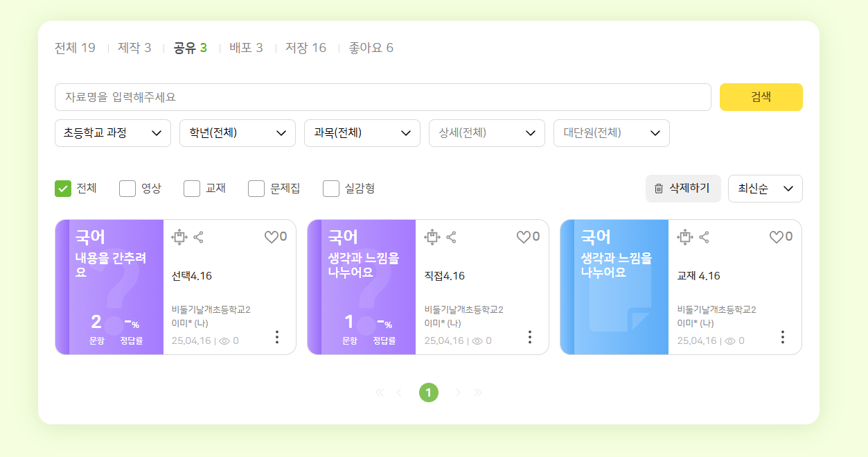868x457 pixels.
Task: Click the 자료명 search input field
Action: 382,97
